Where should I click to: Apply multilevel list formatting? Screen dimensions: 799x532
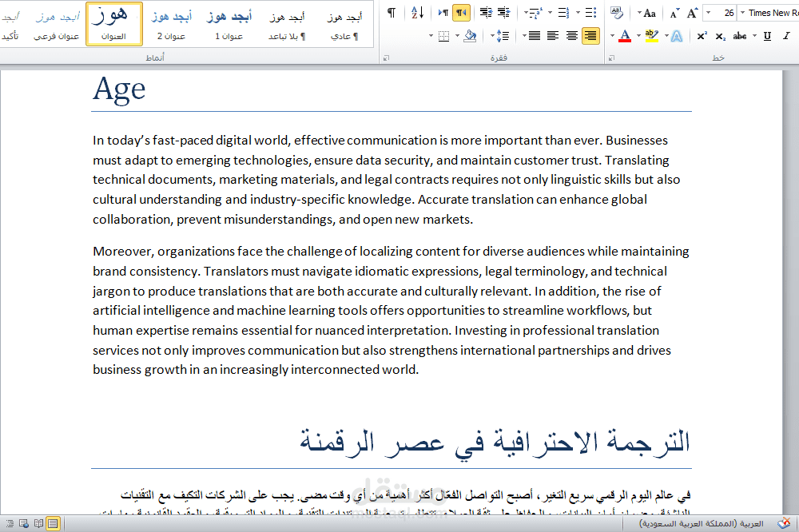(537, 13)
